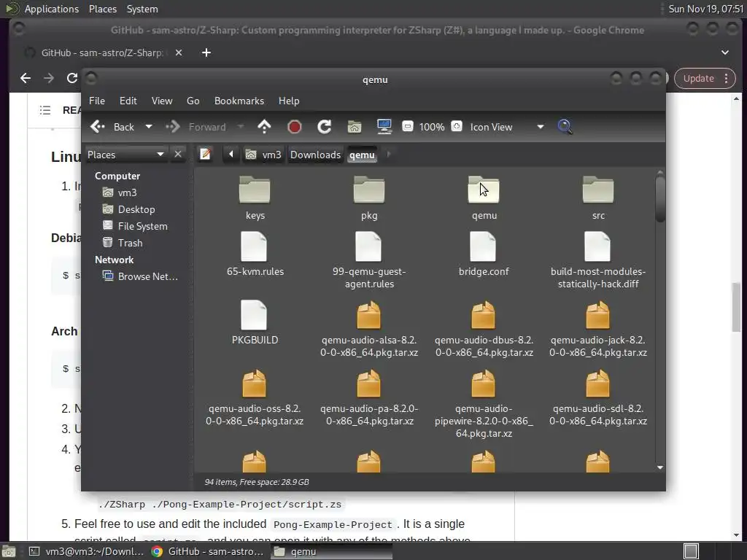This screenshot has width=747, height=560.
Task: Open the Places sidebar selector dropdown
Action: [x=125, y=155]
